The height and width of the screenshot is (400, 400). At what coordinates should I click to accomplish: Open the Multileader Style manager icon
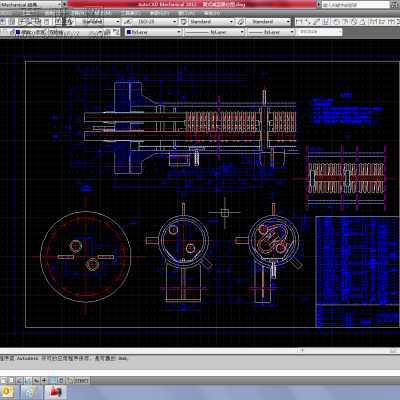click(241, 22)
